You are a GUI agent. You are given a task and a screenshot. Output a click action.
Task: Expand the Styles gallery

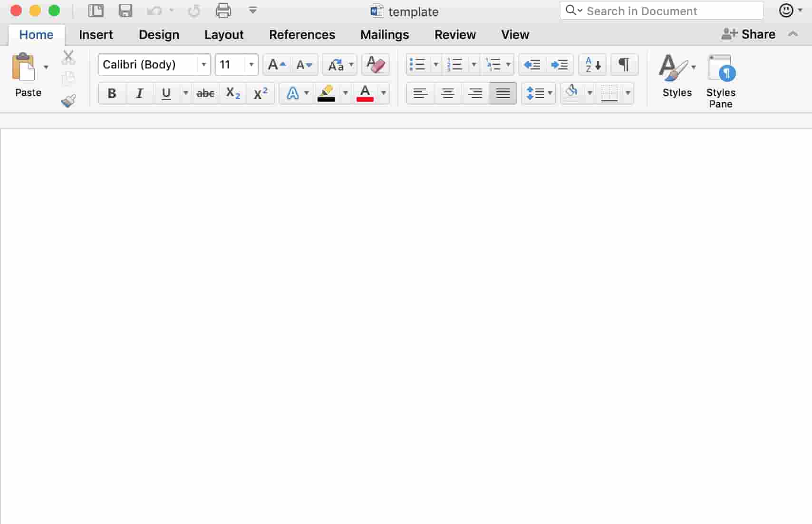677,75
